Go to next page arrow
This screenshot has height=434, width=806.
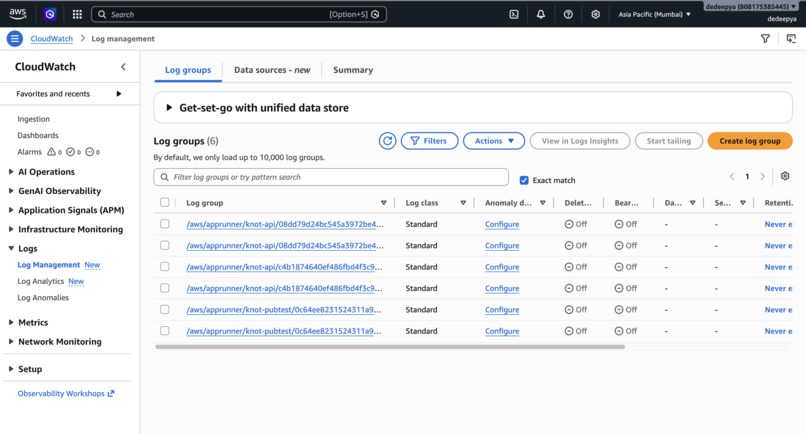[x=763, y=176]
